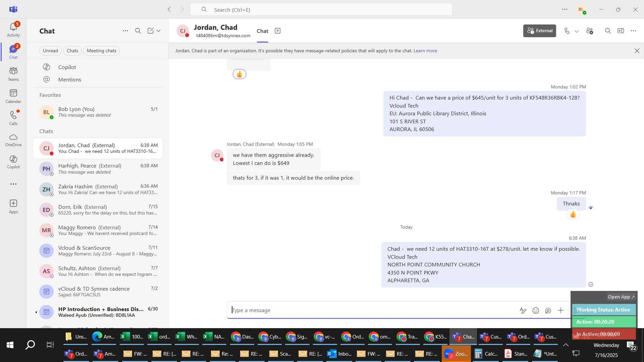Open message formatting options
Screen dimensions: 644x362
523,310
